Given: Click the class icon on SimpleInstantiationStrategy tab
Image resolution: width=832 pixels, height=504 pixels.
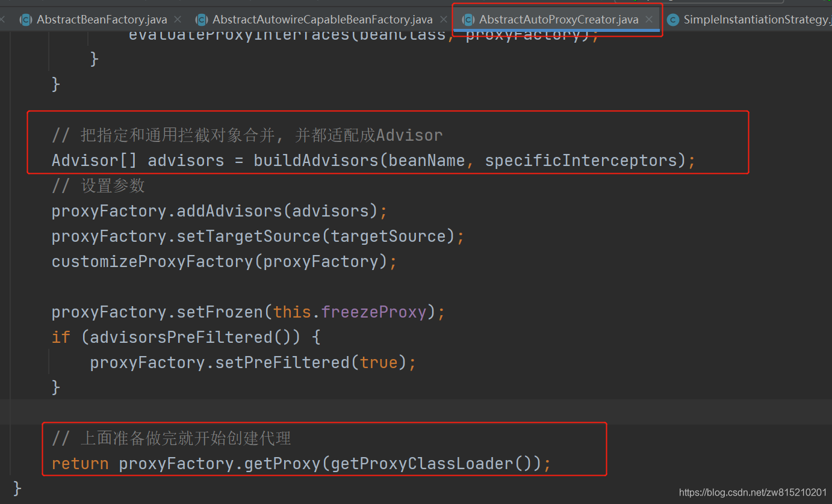Looking at the screenshot, I should (x=673, y=20).
